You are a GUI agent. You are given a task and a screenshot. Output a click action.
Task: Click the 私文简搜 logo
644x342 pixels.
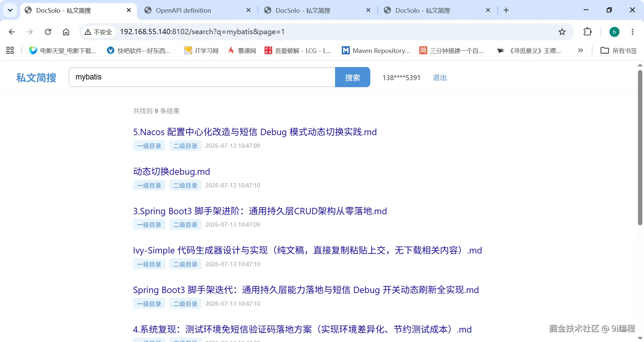click(x=36, y=77)
